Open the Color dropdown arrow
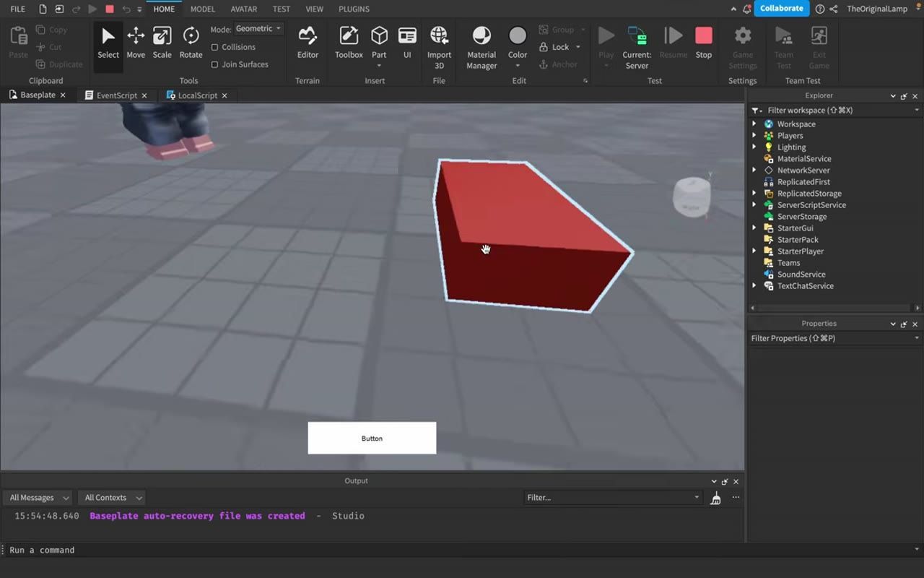 [518, 66]
